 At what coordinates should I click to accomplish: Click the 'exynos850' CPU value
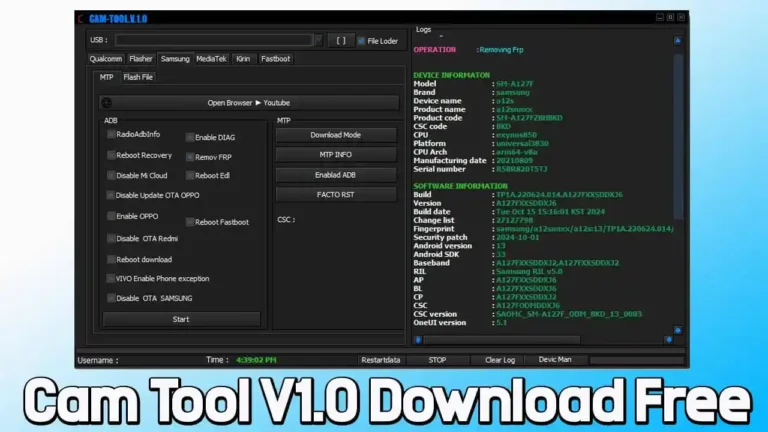coord(516,135)
